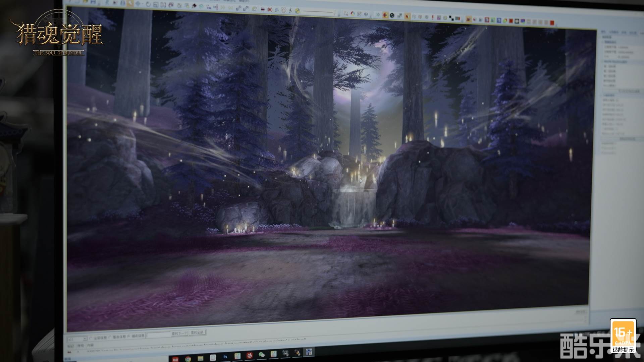Click the replace-all button in log panel
This screenshot has width=644, height=362.
[x=197, y=333]
